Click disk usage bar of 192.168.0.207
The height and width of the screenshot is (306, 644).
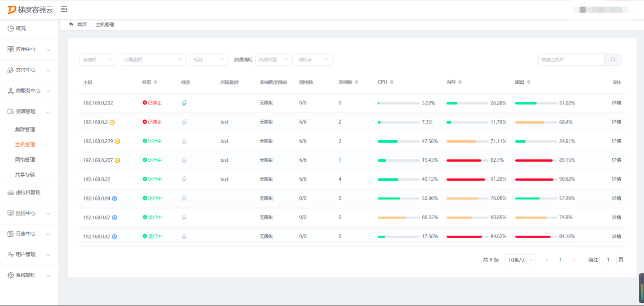tap(536, 160)
